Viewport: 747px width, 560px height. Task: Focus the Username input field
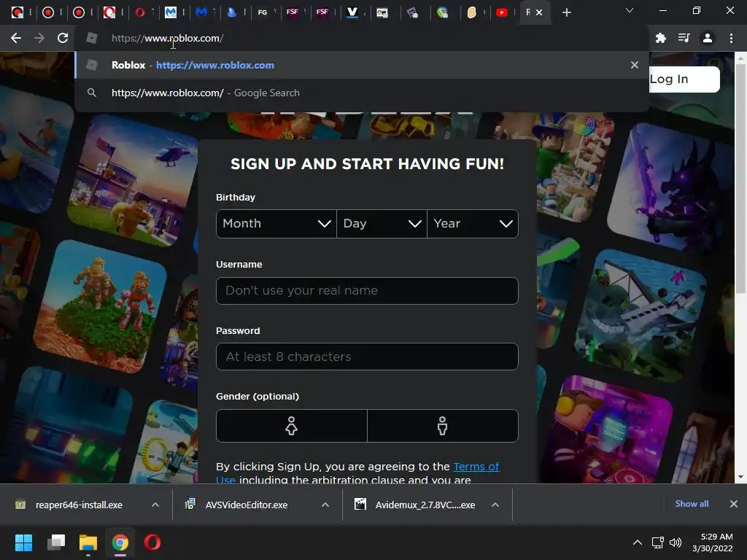(367, 290)
